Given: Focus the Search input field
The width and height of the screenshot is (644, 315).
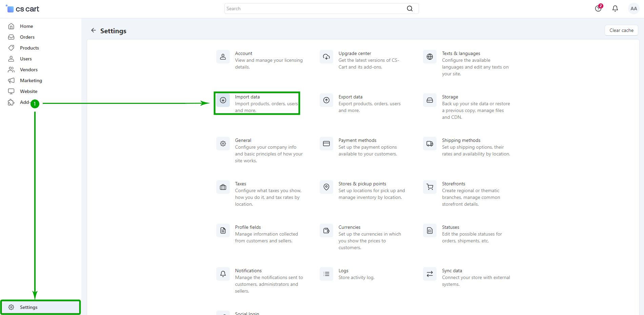Looking at the screenshot, I should click(x=315, y=8).
